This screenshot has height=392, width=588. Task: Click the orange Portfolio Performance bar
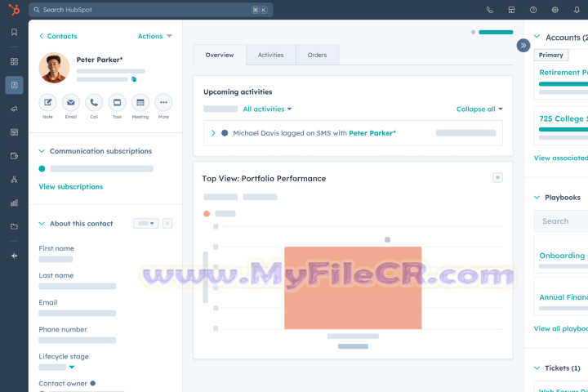click(x=353, y=287)
